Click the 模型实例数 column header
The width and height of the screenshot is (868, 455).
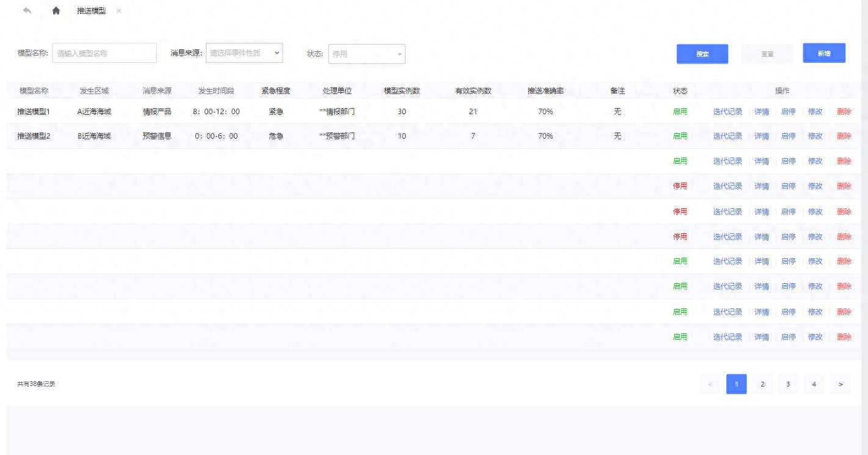402,91
